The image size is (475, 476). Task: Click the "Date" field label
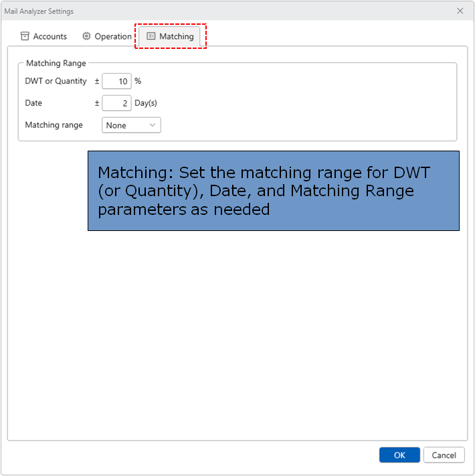point(33,103)
